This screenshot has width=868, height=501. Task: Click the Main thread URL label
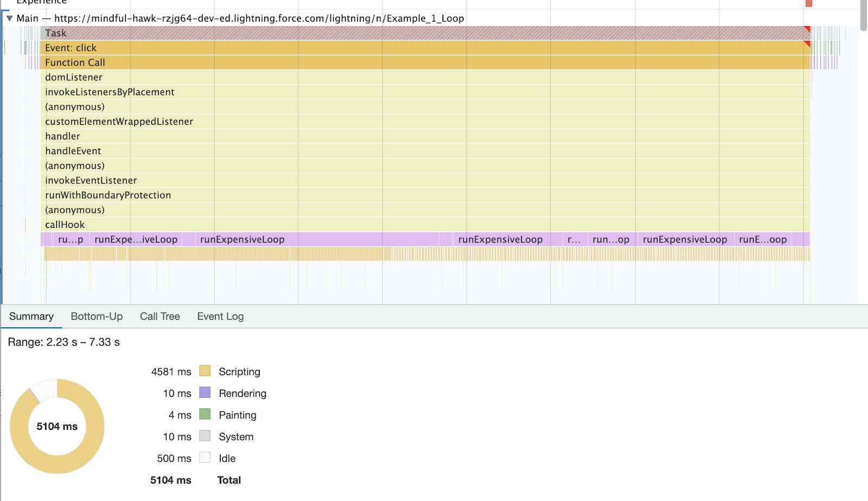pyautogui.click(x=240, y=18)
